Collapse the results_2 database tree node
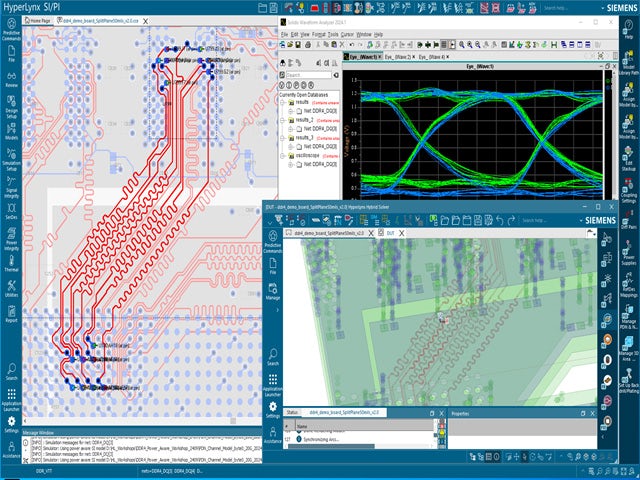 [282, 120]
